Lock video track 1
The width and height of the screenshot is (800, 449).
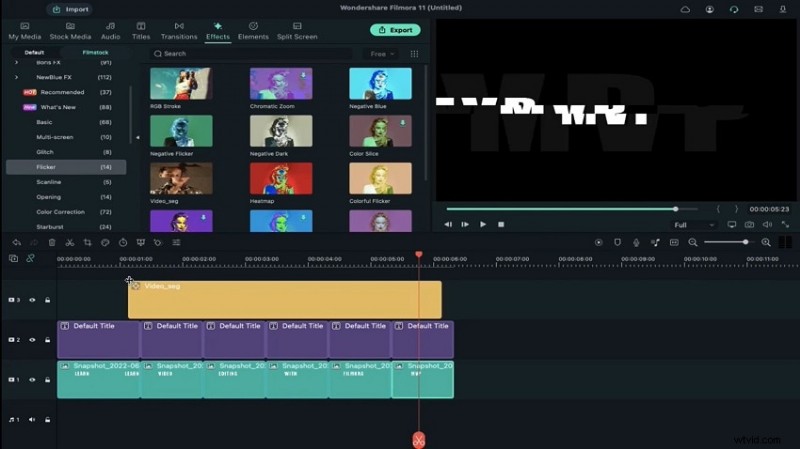47,380
